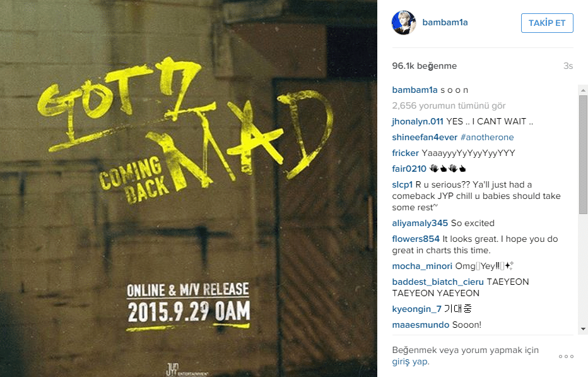Click the giriş yap login link
588x377 pixels.
click(410, 362)
